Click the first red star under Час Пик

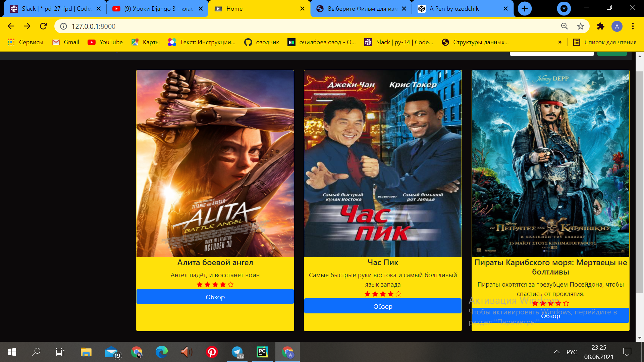[367, 294]
